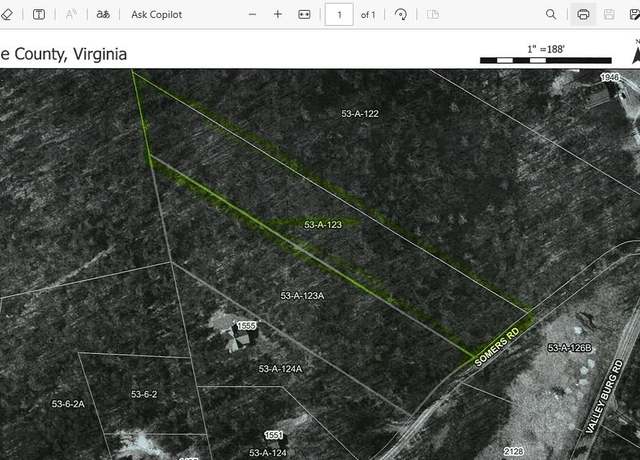Open the Read aloud option
This screenshot has width=640, height=460.
(x=71, y=15)
